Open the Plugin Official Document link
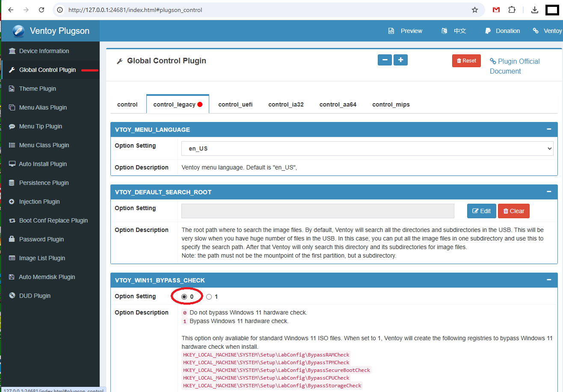 click(515, 66)
